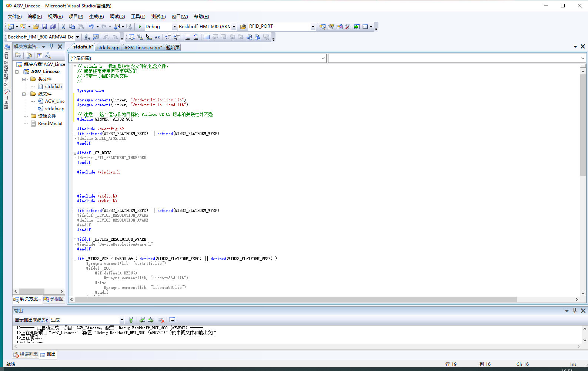Click the Increase Line Indent icon
The width and height of the screenshot is (588, 371).
click(177, 37)
